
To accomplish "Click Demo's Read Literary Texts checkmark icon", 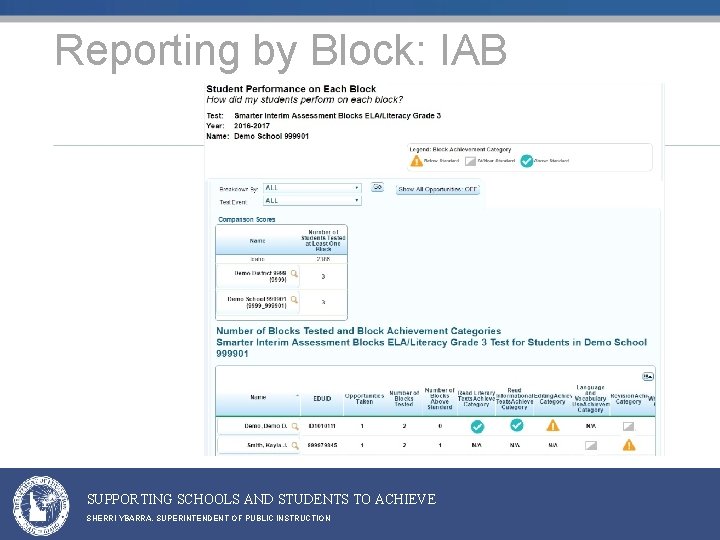I will click(x=477, y=427).
